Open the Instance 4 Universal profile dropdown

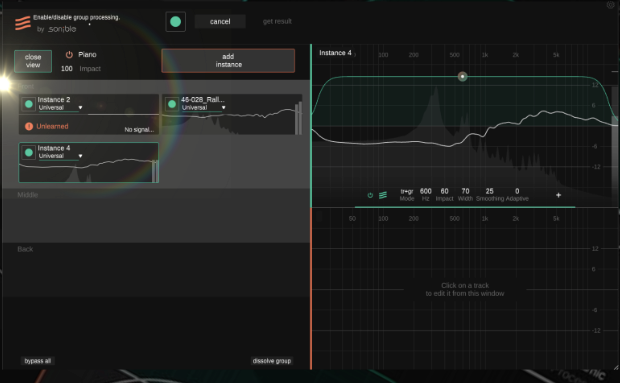tap(60, 156)
